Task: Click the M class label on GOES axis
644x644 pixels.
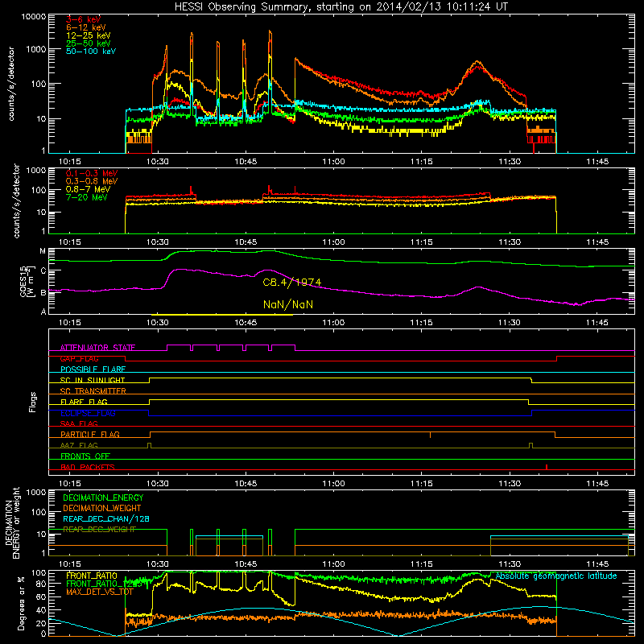Action: pyautogui.click(x=43, y=250)
